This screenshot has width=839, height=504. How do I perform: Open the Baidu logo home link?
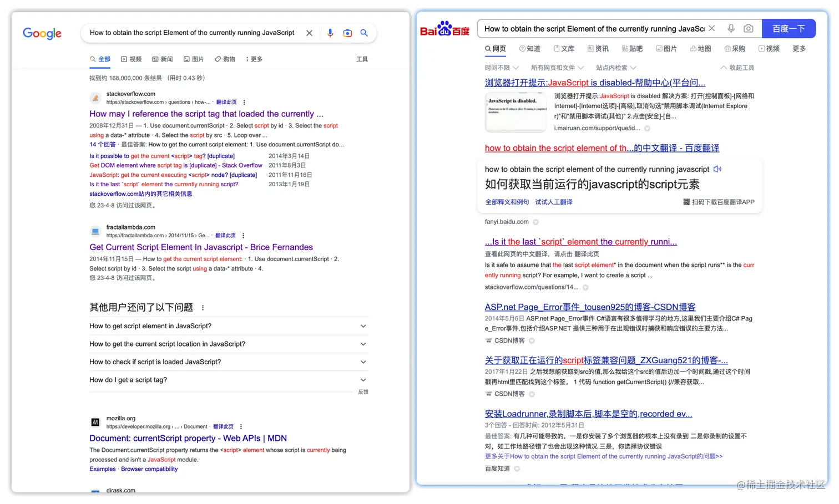tap(444, 29)
